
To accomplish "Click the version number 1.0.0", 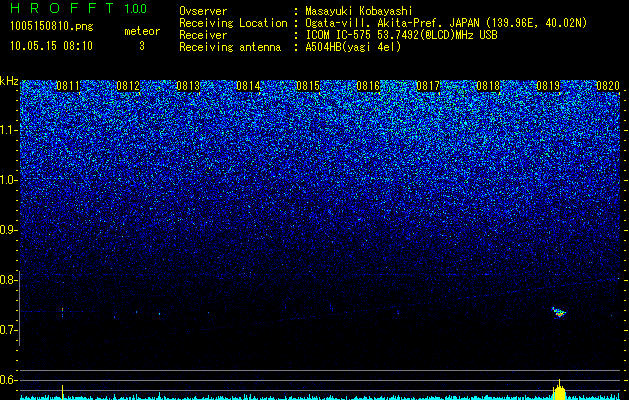I will coord(135,8).
